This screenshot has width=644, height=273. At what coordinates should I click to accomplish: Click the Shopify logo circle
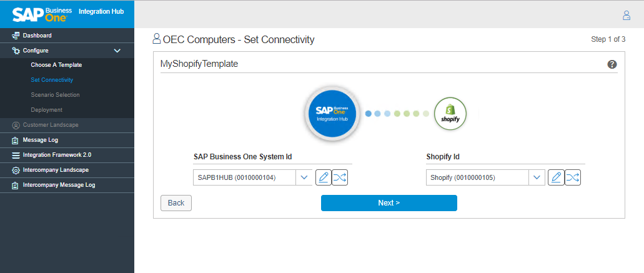[x=450, y=114]
